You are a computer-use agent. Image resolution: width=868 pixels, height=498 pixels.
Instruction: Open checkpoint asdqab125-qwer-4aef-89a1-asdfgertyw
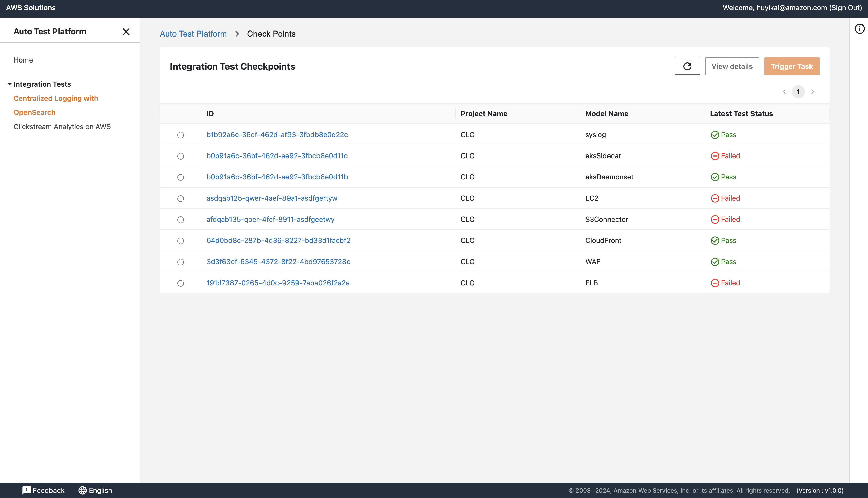pos(272,198)
